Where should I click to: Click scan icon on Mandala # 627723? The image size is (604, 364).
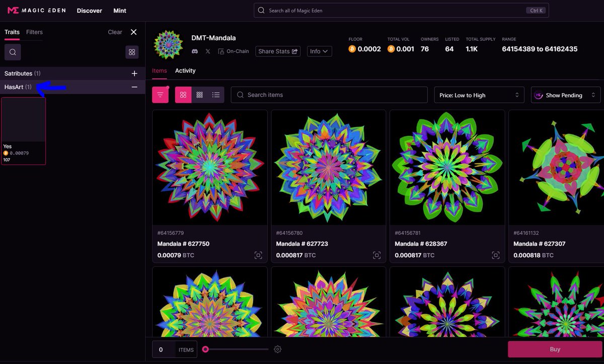tap(376, 255)
